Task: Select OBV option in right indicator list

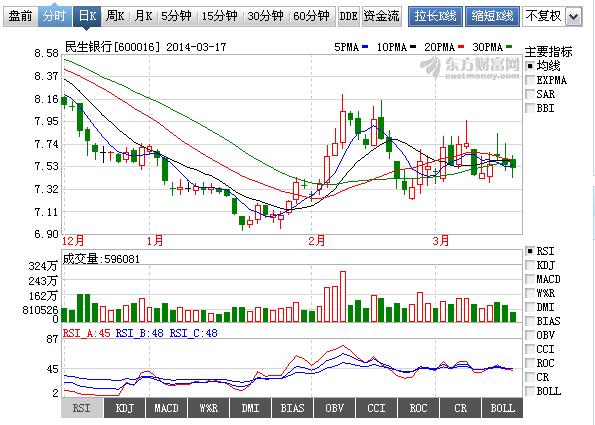Action: pos(540,335)
